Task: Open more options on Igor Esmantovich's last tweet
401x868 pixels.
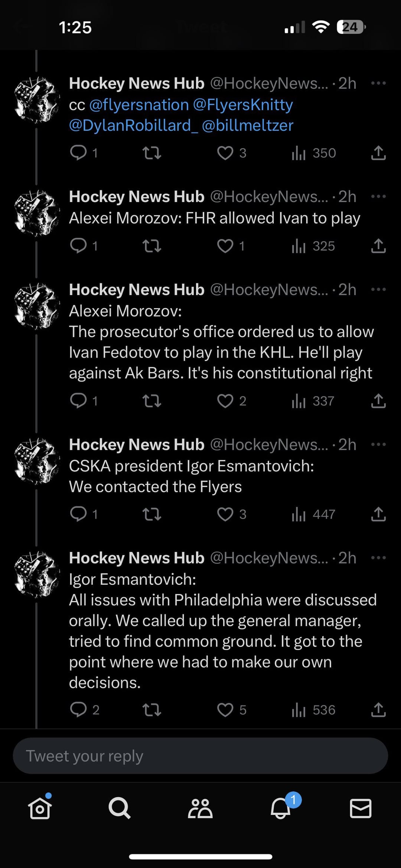Action: (378, 558)
